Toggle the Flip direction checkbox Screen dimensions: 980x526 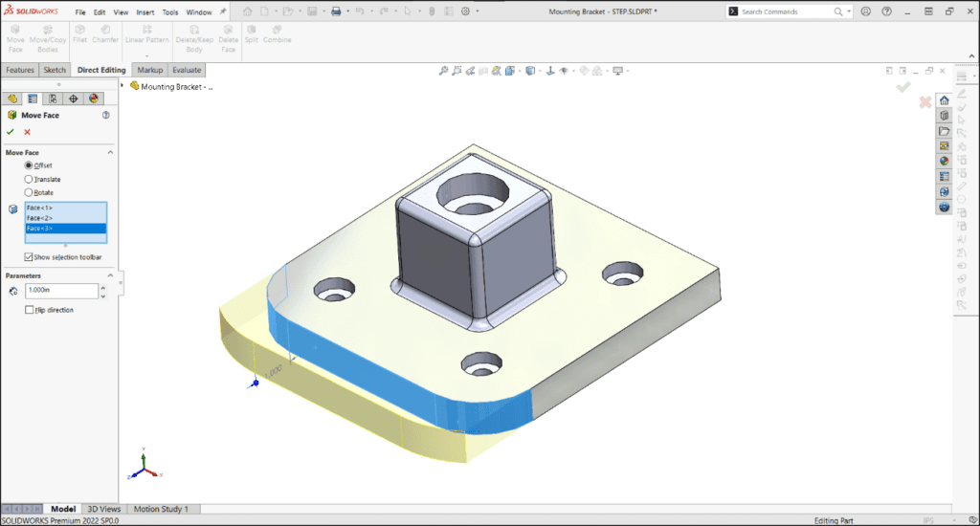[x=29, y=310]
